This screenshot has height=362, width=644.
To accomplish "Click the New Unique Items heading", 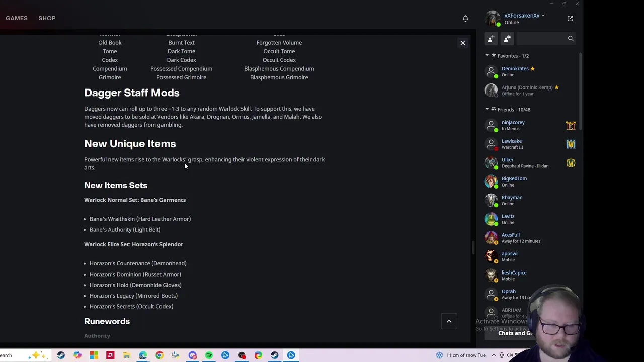I will click(130, 144).
